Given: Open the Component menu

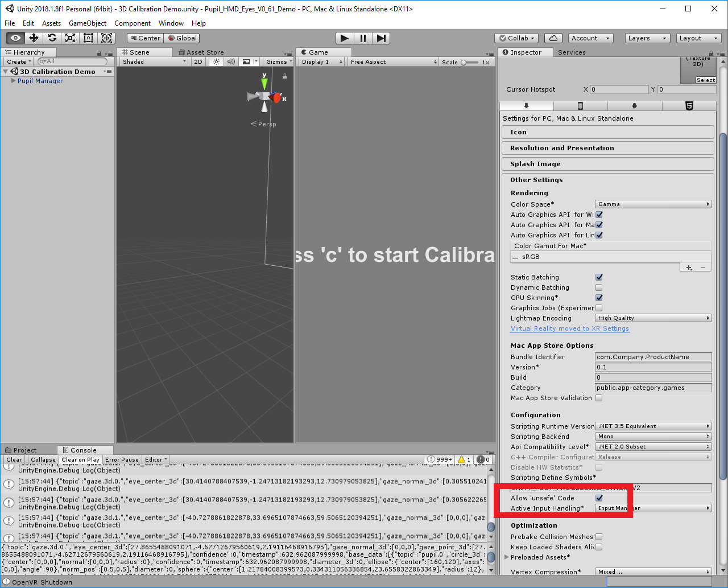Looking at the screenshot, I should (133, 23).
